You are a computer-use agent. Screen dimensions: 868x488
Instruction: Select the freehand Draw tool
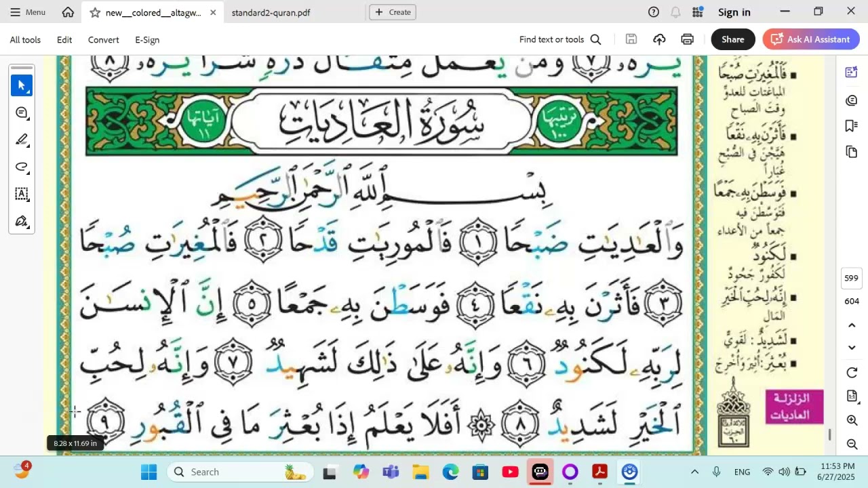point(22,167)
